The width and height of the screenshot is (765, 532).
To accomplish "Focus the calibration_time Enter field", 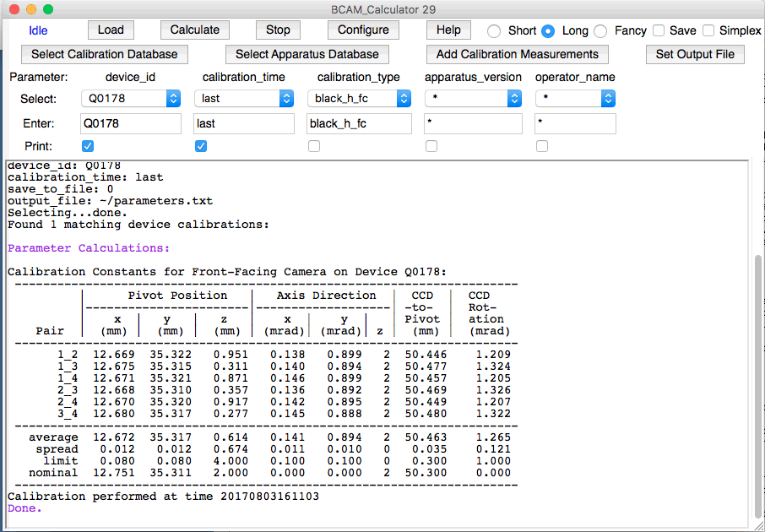I will click(244, 123).
